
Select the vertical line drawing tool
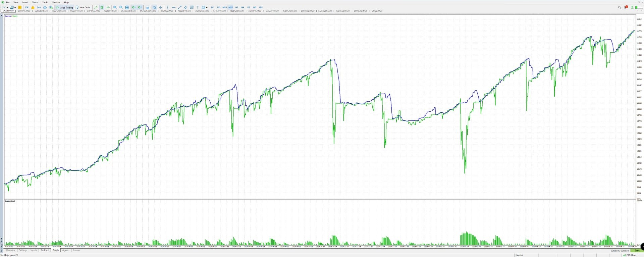(168, 7)
